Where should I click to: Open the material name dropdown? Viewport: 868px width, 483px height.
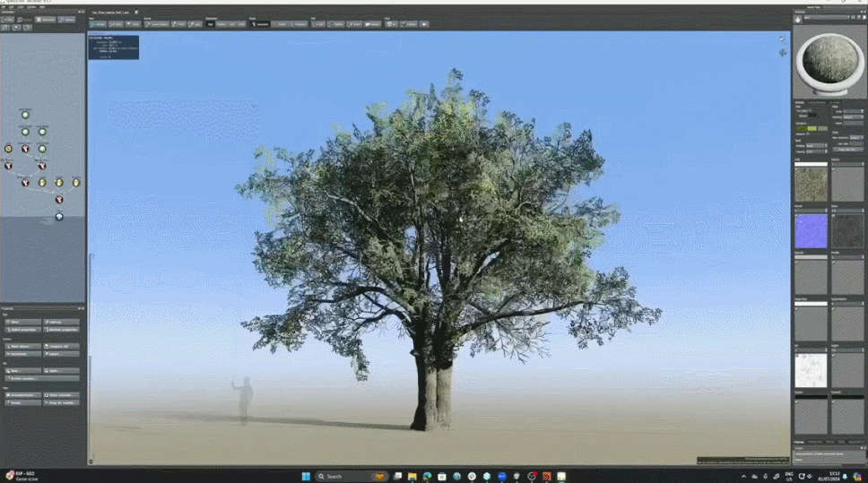point(827,18)
